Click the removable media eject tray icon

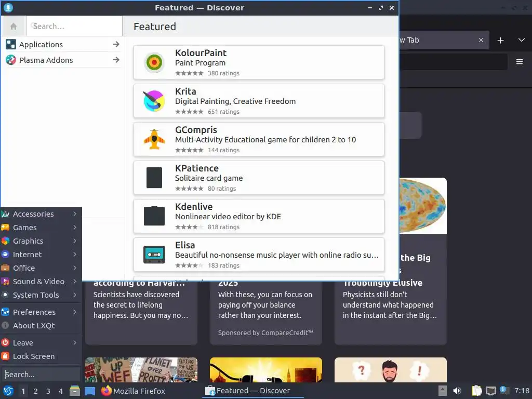[x=443, y=391]
